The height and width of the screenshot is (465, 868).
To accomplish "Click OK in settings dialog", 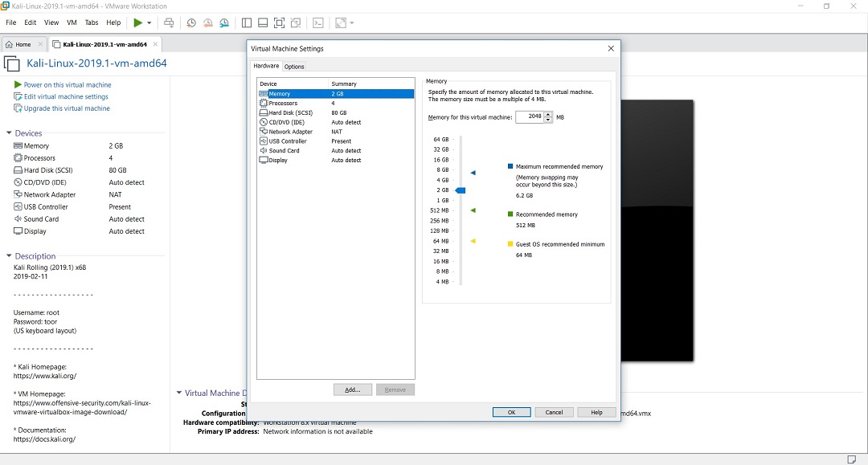I will pos(511,413).
